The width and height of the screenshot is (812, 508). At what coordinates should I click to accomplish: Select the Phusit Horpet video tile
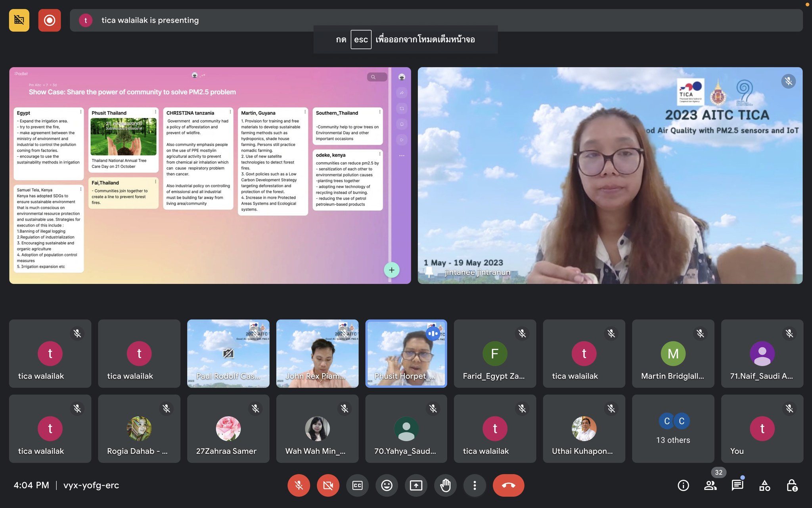[x=406, y=353]
